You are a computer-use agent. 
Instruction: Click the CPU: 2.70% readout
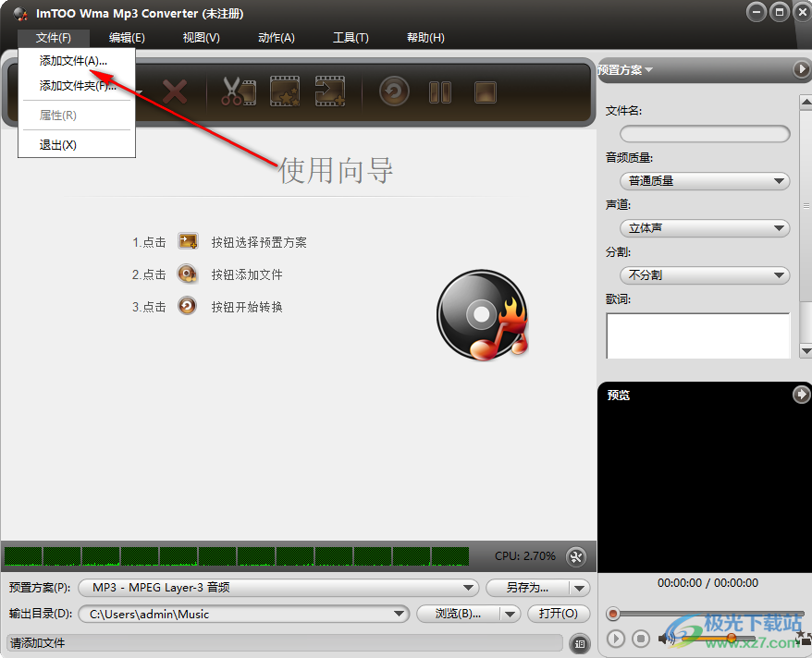coord(524,556)
